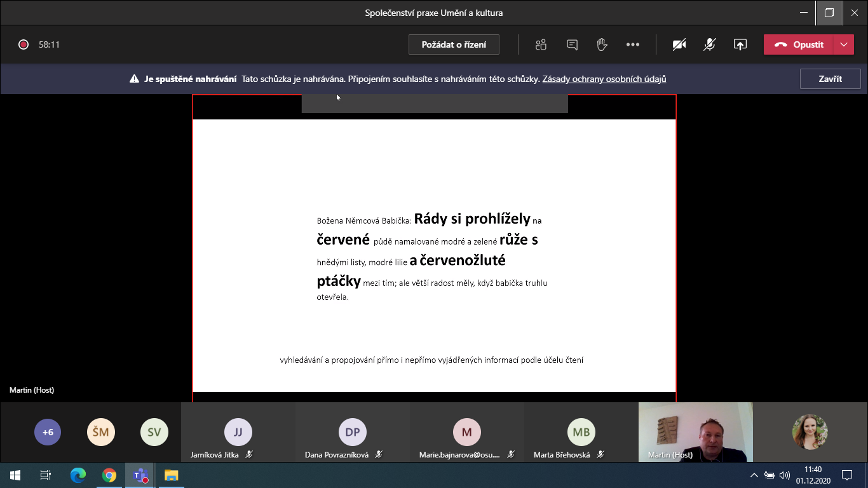Open the participants panel icon
868x488 pixels.
541,44
